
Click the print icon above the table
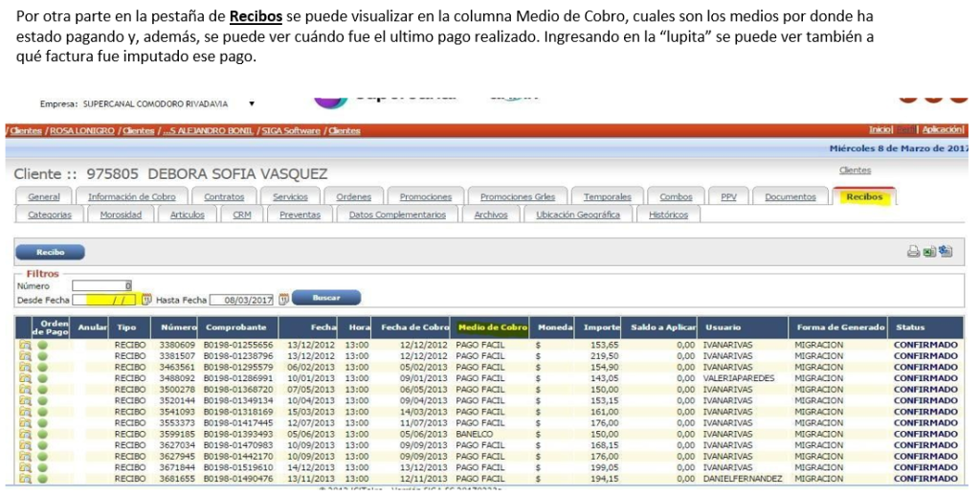click(913, 252)
